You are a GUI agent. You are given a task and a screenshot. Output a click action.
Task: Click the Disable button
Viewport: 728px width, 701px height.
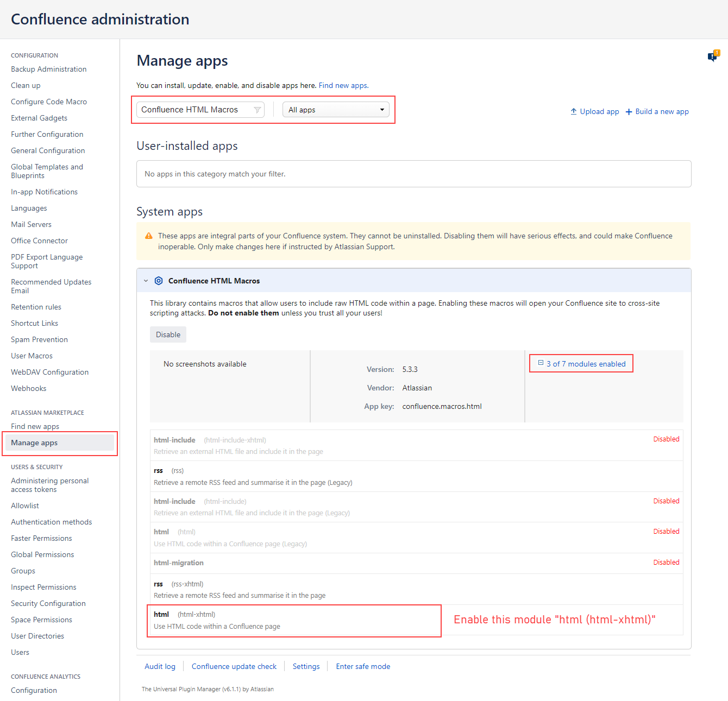click(x=168, y=334)
